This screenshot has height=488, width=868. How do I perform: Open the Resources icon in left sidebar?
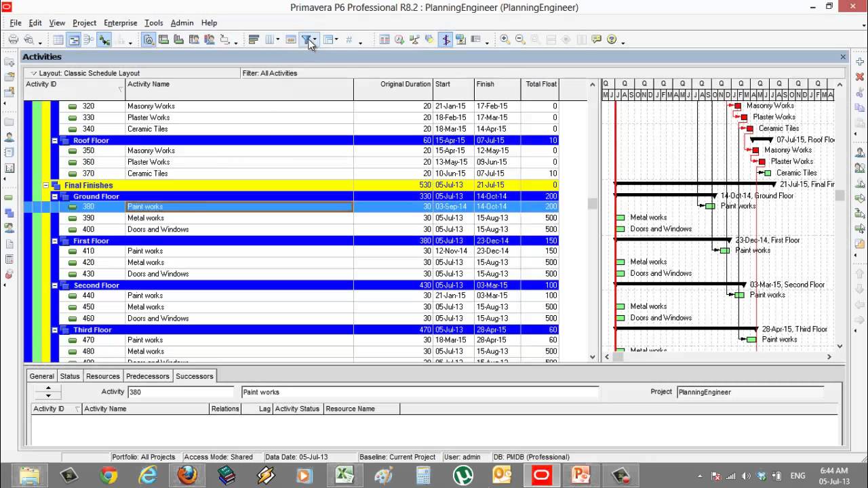9,137
